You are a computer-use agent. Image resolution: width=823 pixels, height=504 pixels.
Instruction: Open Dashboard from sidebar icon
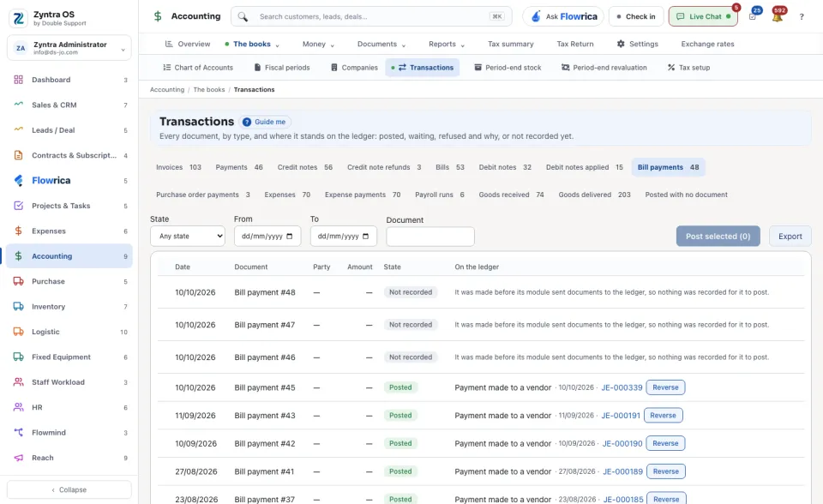pyautogui.click(x=18, y=80)
